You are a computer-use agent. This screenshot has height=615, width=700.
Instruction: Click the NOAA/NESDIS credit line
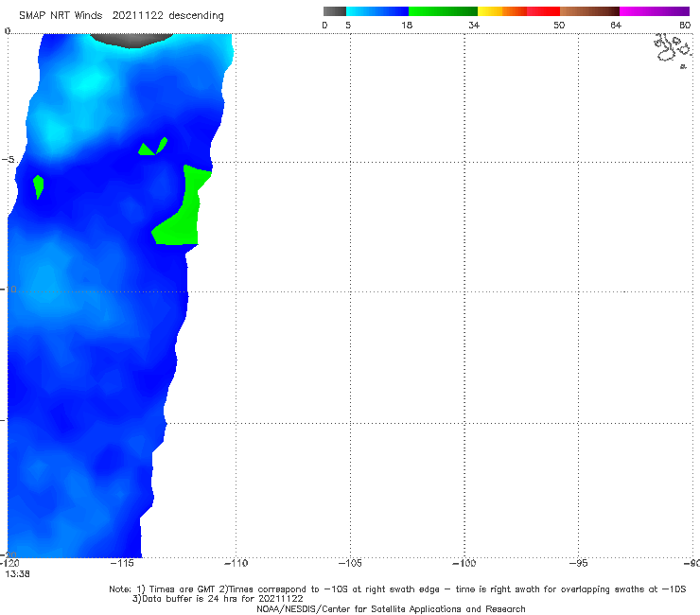click(391, 608)
